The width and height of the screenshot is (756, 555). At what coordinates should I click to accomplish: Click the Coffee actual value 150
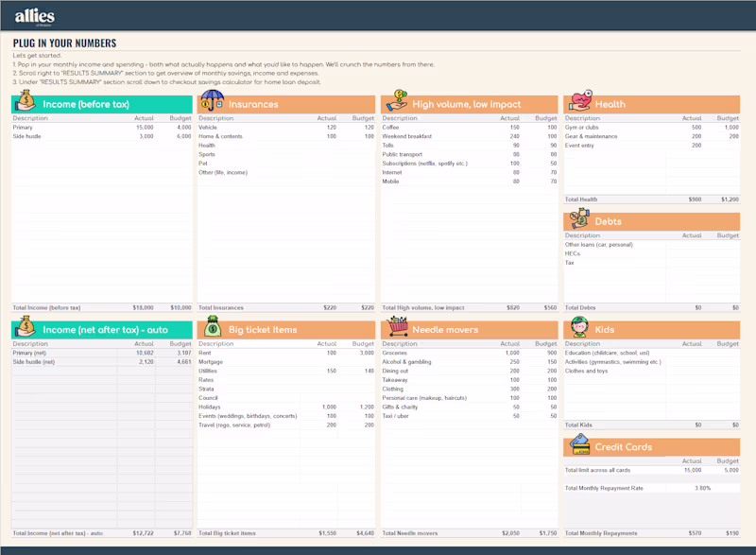(514, 128)
